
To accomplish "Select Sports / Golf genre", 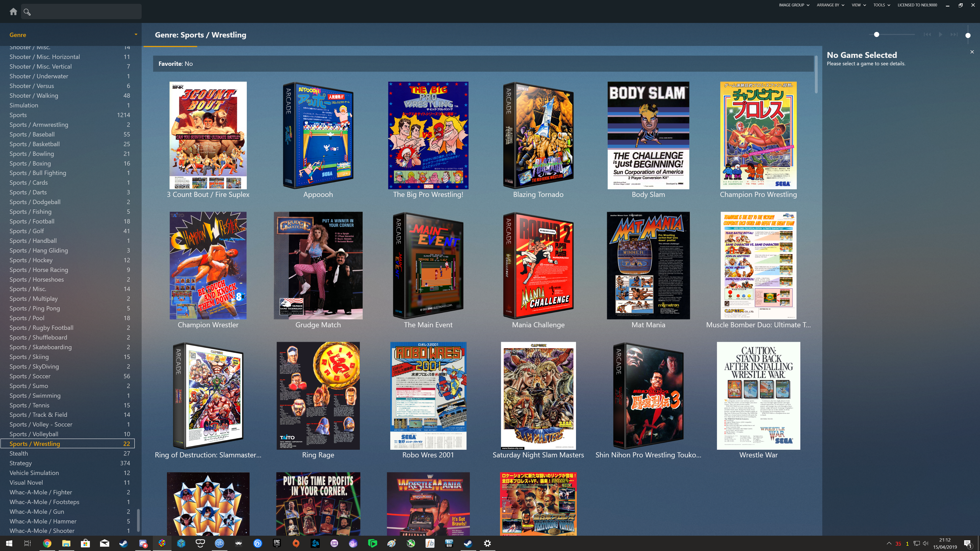I will [70, 231].
